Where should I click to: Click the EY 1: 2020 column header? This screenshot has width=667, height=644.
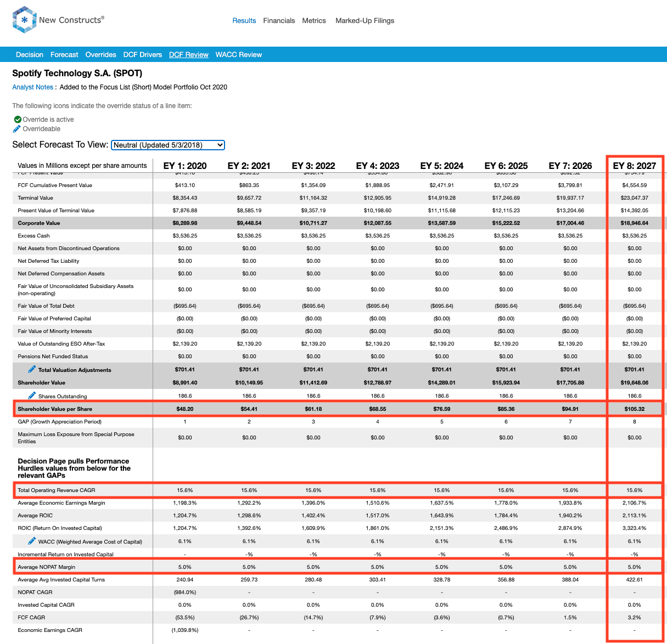click(x=185, y=166)
